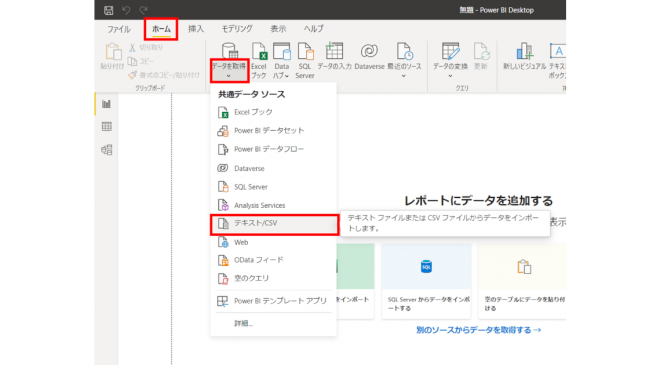Open the ヘルプ tab

click(x=314, y=29)
